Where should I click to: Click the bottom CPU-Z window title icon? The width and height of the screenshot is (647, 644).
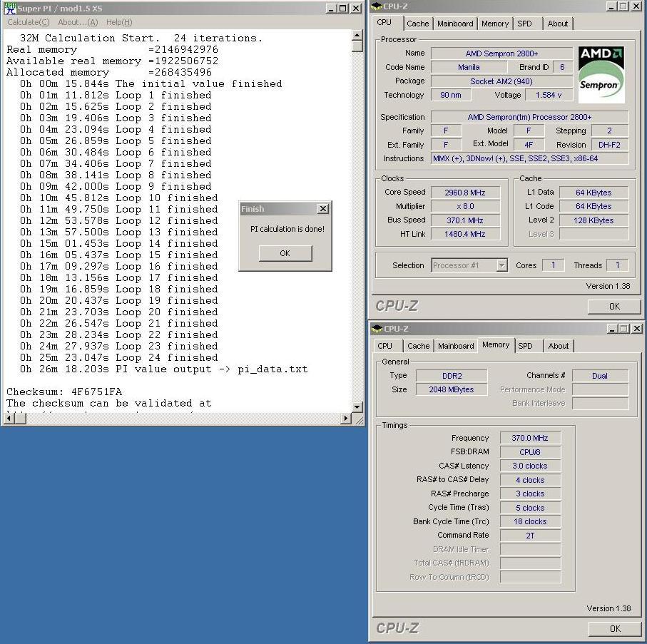click(377, 328)
